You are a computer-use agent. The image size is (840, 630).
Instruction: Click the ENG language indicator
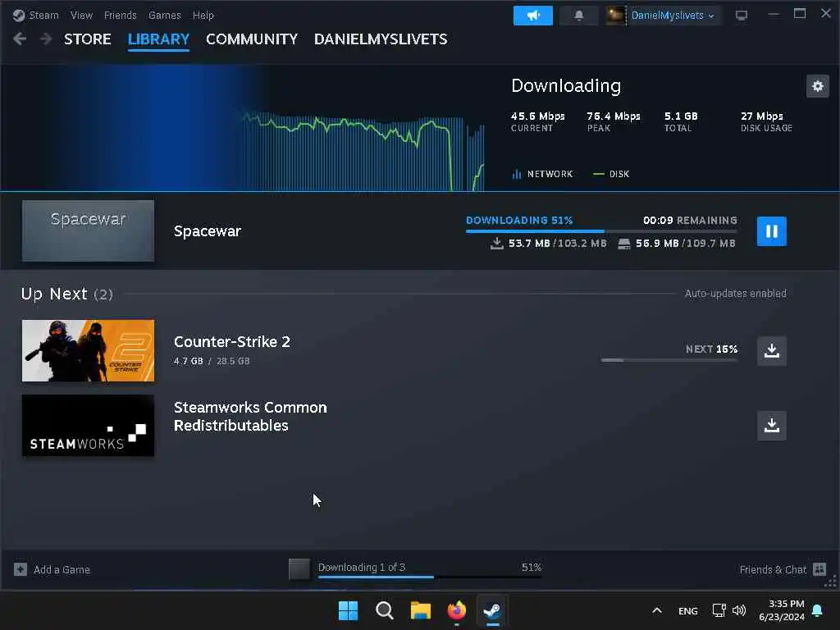point(688,610)
